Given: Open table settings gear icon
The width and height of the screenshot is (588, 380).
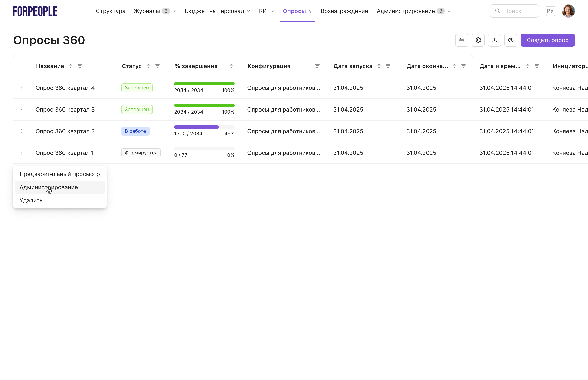Looking at the screenshot, I should [x=478, y=40].
